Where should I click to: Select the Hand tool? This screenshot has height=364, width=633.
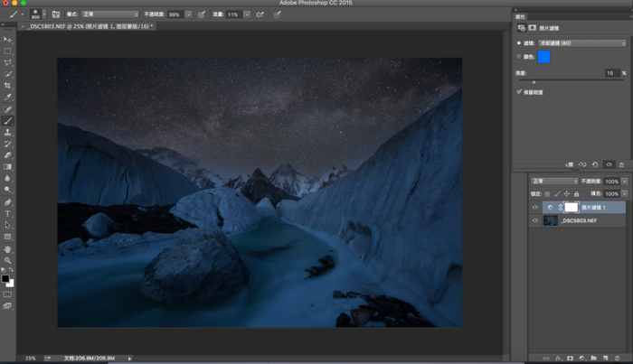click(x=8, y=248)
